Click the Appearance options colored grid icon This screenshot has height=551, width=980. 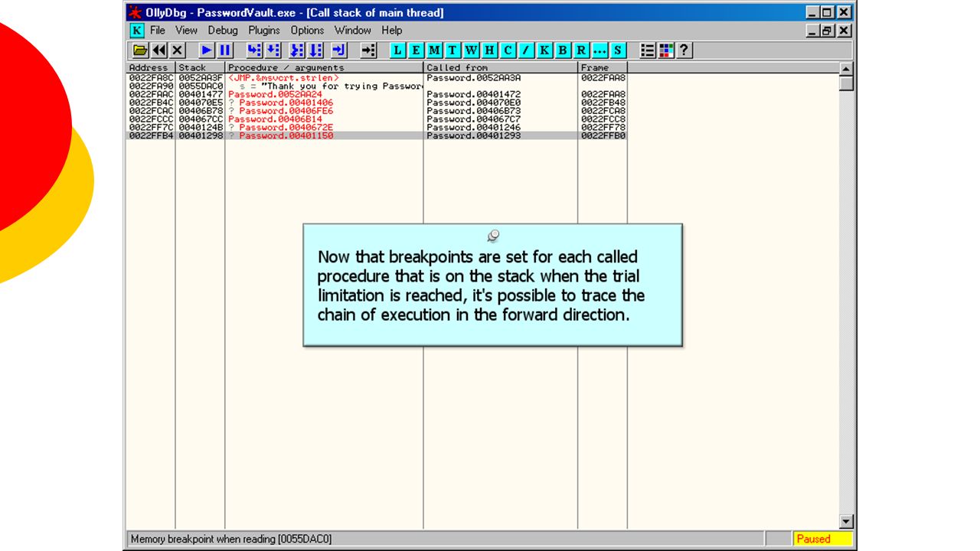click(666, 51)
